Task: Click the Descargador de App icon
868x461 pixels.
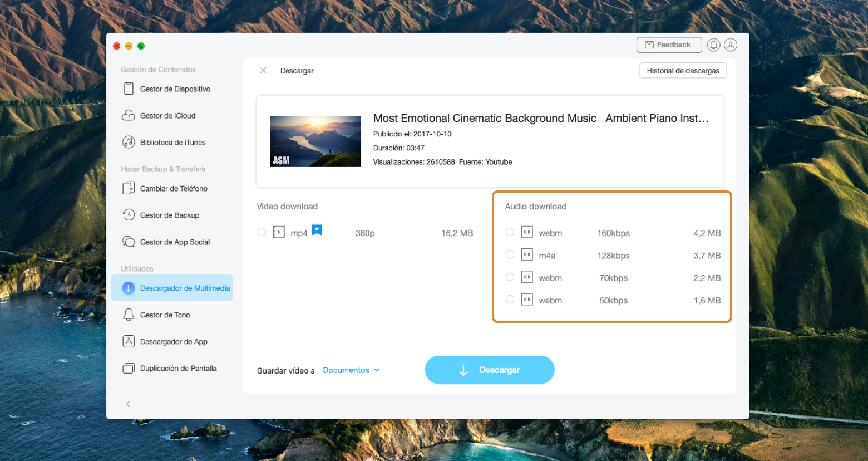Action: 129,341
